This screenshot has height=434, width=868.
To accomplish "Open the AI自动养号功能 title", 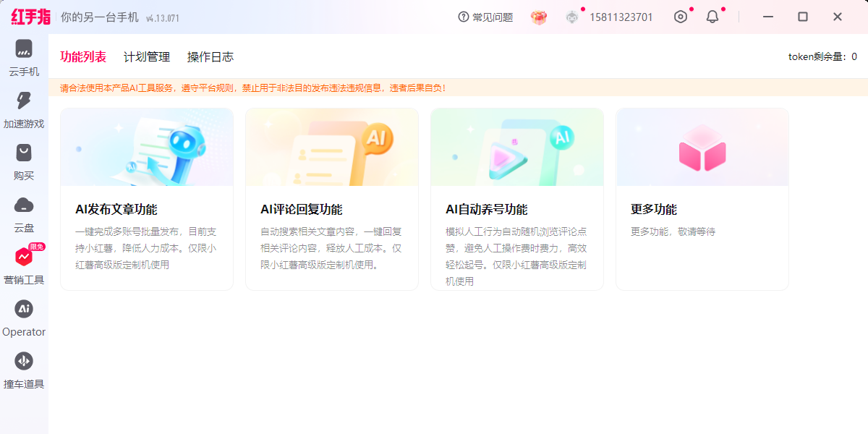I will click(486, 209).
